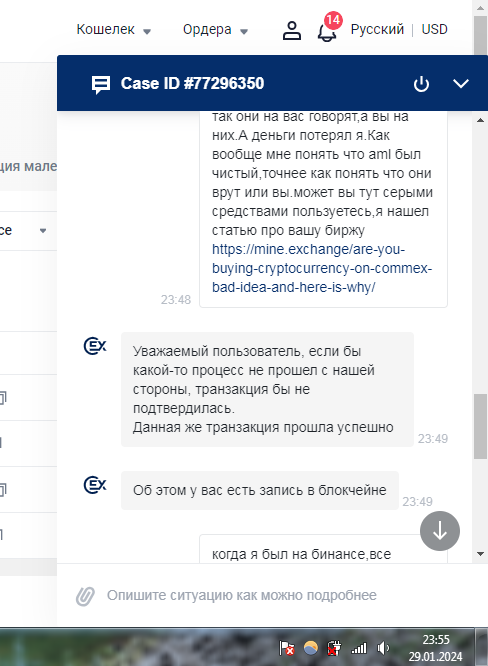Click the user message beginning когда я был на бинансе
The width and height of the screenshot is (488, 666).
click(x=323, y=549)
